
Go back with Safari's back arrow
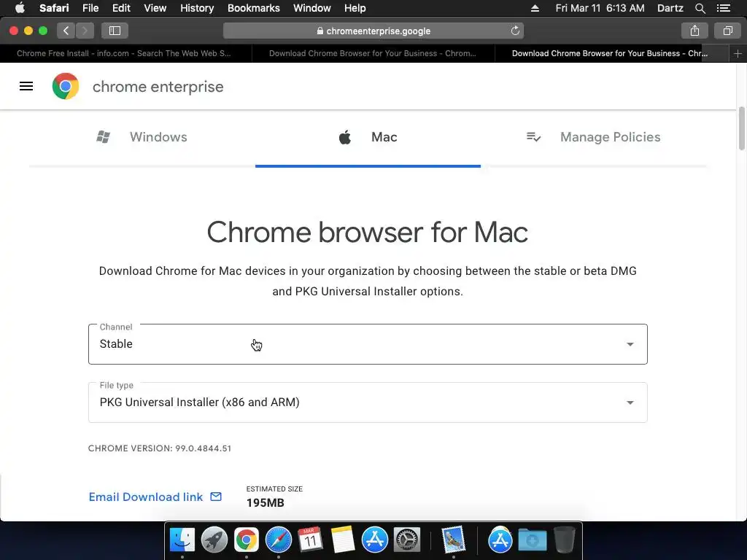[x=66, y=31]
